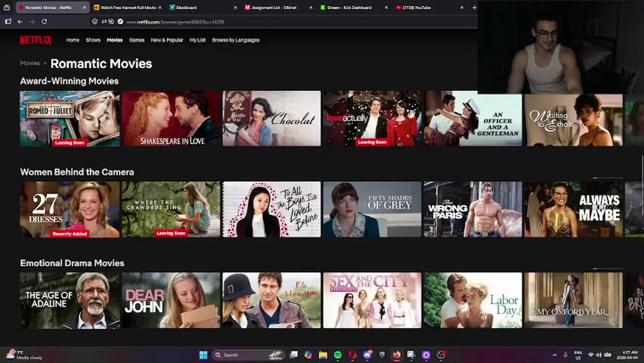Image resolution: width=644 pixels, height=363 pixels.
Task: Reload the page with the refresh icon
Action: pos(44,22)
